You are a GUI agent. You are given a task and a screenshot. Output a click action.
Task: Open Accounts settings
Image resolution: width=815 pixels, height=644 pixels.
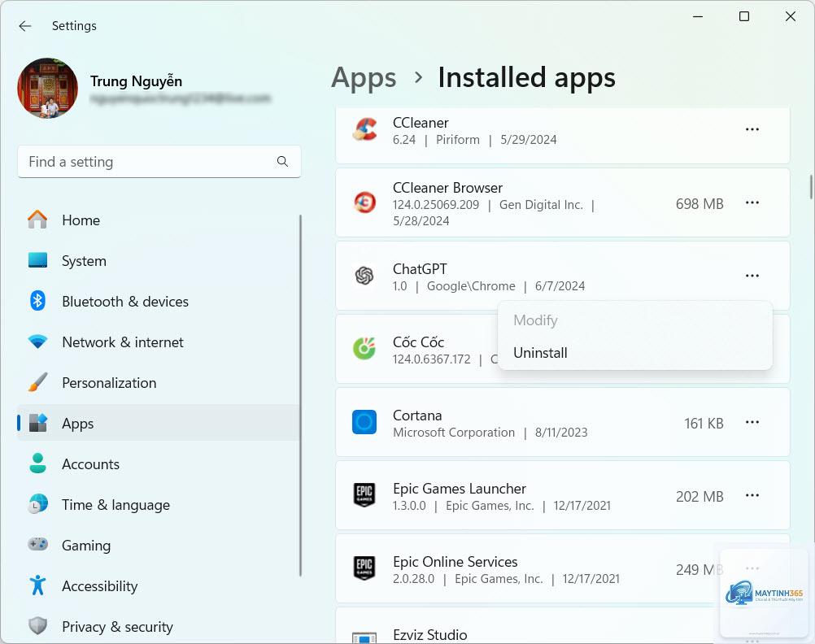pos(158,463)
